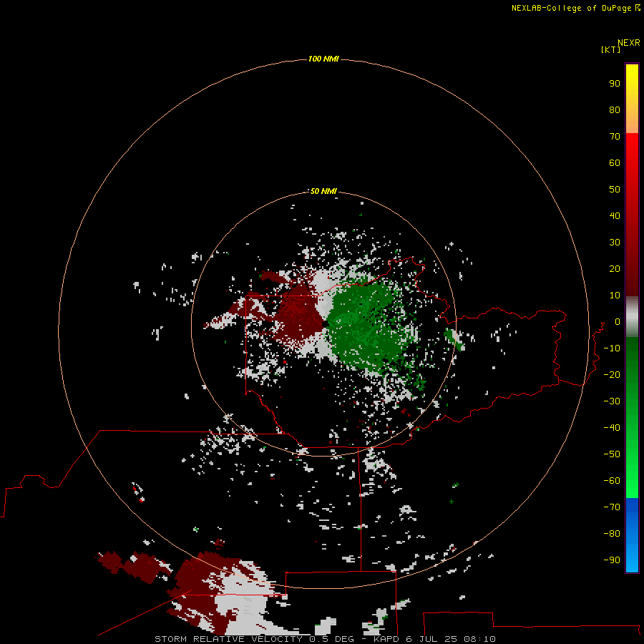Click the positive 60 knot scale label
The width and height of the screenshot is (644, 644).
point(615,163)
